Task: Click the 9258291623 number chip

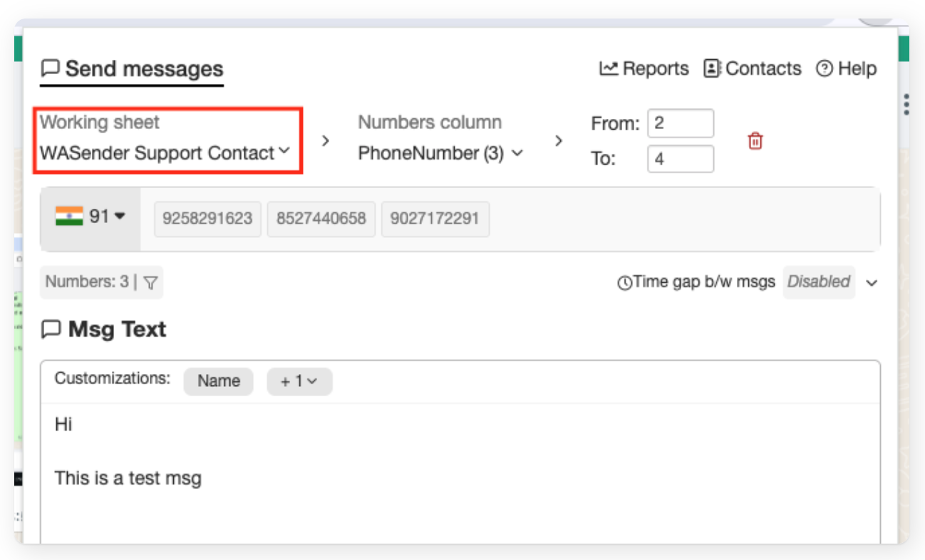Action: pyautogui.click(x=207, y=219)
